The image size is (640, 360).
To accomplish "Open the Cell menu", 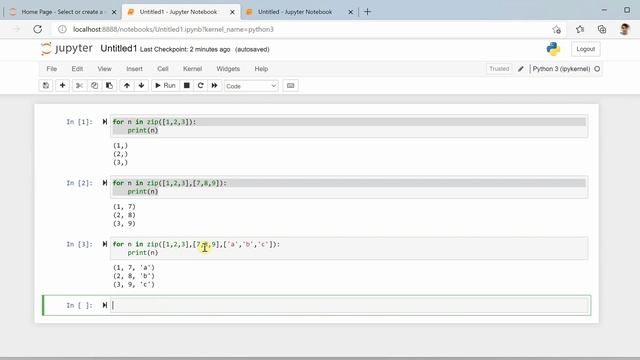I will [163, 69].
